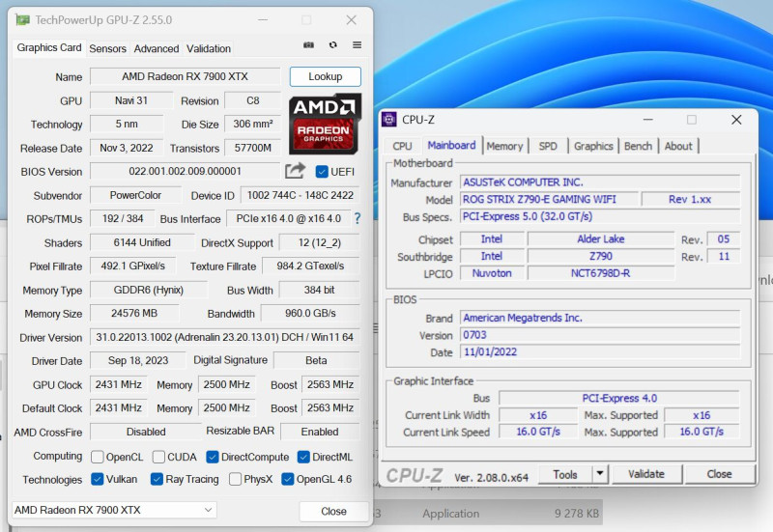
Task: Click the Graphic Interface bus PCI-Express 4.0
Action: coord(619,398)
